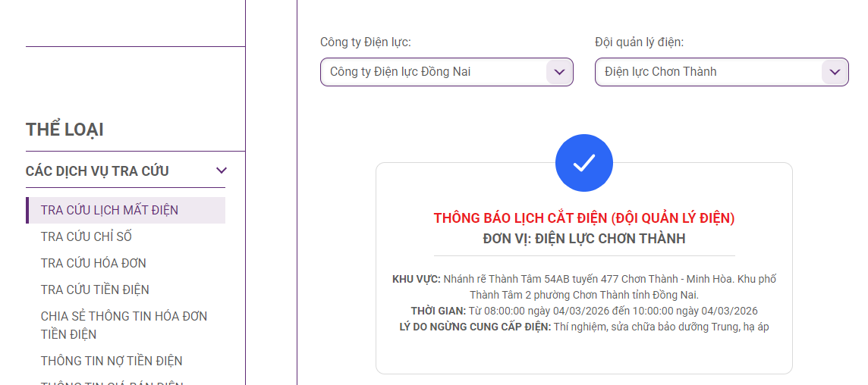The image size is (868, 385).
Task: Click the Đội quản lý điện dropdown arrow
Action: (x=835, y=72)
